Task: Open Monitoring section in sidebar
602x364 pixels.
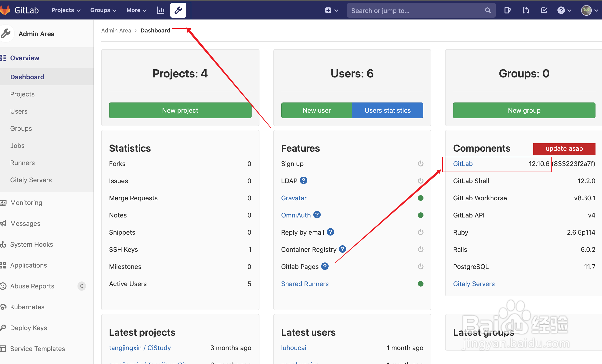Action: tap(26, 203)
